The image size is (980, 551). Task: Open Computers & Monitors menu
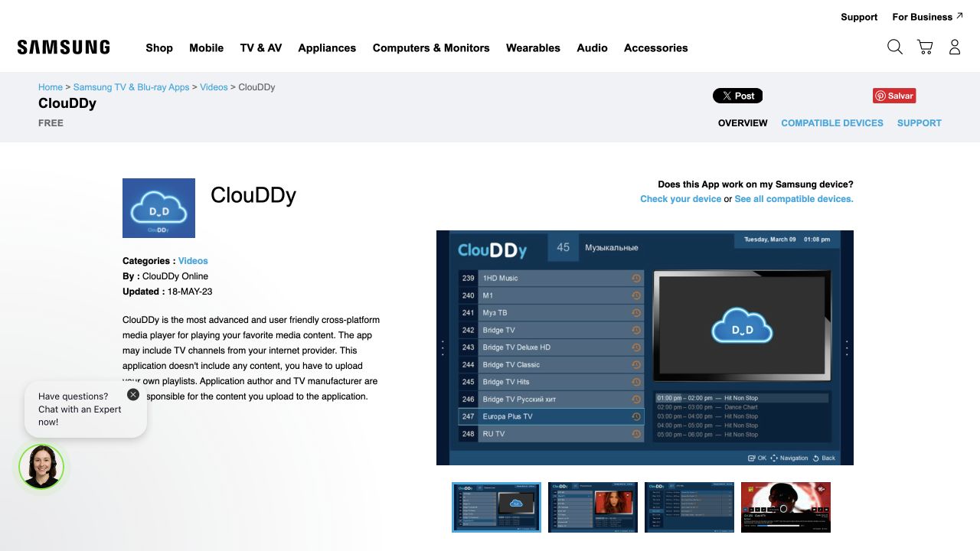tap(431, 47)
